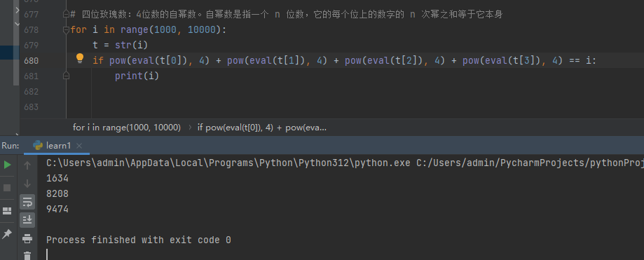Screen dimensions: 644x260
Task: Toggle Soft-Wrap in the run console
Action: click(27, 202)
